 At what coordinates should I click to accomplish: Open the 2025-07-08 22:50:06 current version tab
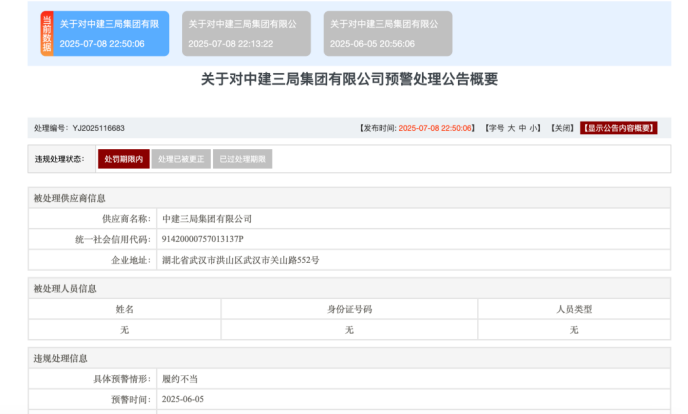coord(110,33)
